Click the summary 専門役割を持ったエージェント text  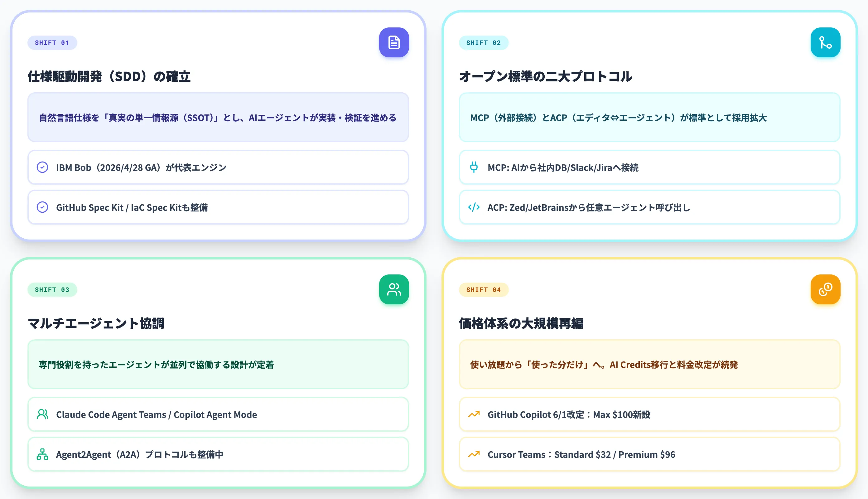156,365
